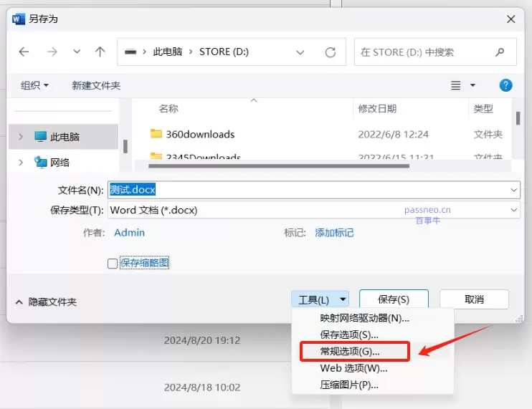The image size is (532, 409).
Task: Click 2024/8/18 10:02 in background window
Action: pos(202,388)
